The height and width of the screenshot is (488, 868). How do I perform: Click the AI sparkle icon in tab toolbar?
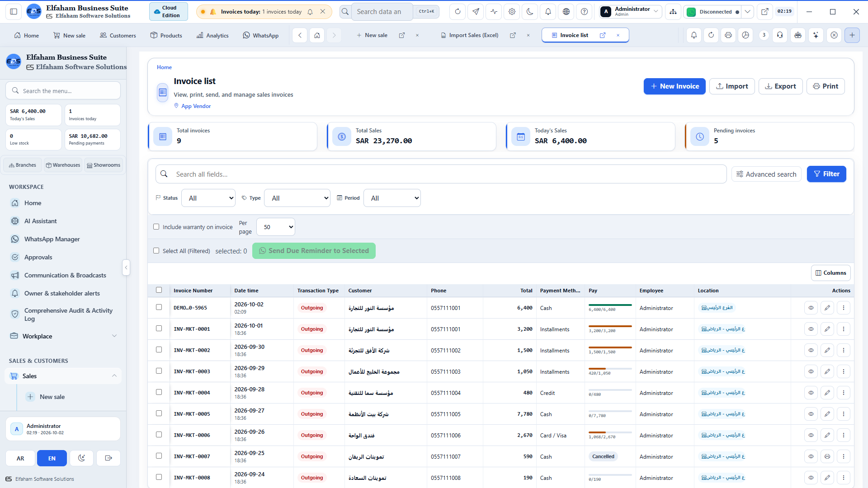[816, 35]
